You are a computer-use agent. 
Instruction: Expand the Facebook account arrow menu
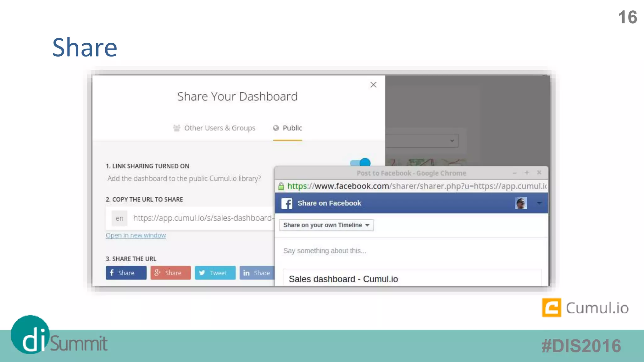click(539, 203)
